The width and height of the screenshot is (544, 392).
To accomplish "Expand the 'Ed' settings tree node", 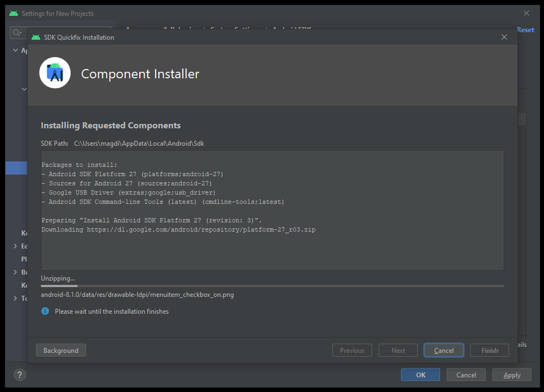I will (15, 246).
